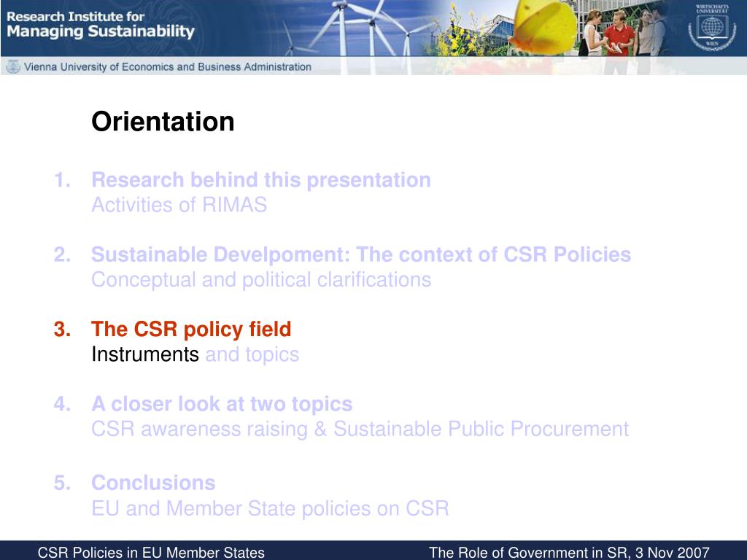Click the faded 'and topics' text
Screen dimensions: 747x560
pos(252,355)
